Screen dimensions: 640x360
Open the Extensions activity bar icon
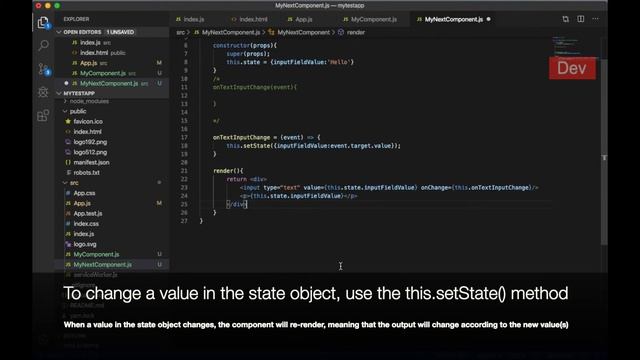tap(43, 116)
